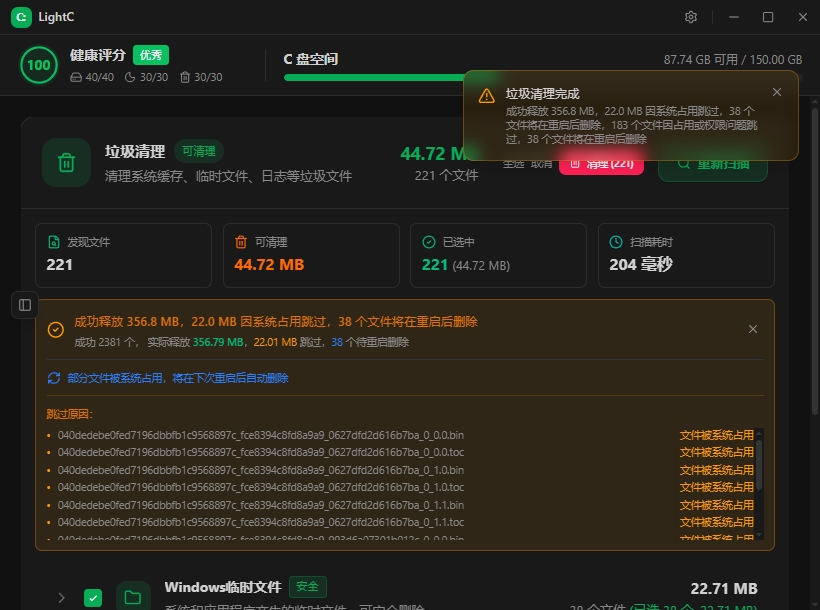Click the 安全 badge next to Windows临时文件
The height and width of the screenshot is (610, 820).
pos(308,586)
